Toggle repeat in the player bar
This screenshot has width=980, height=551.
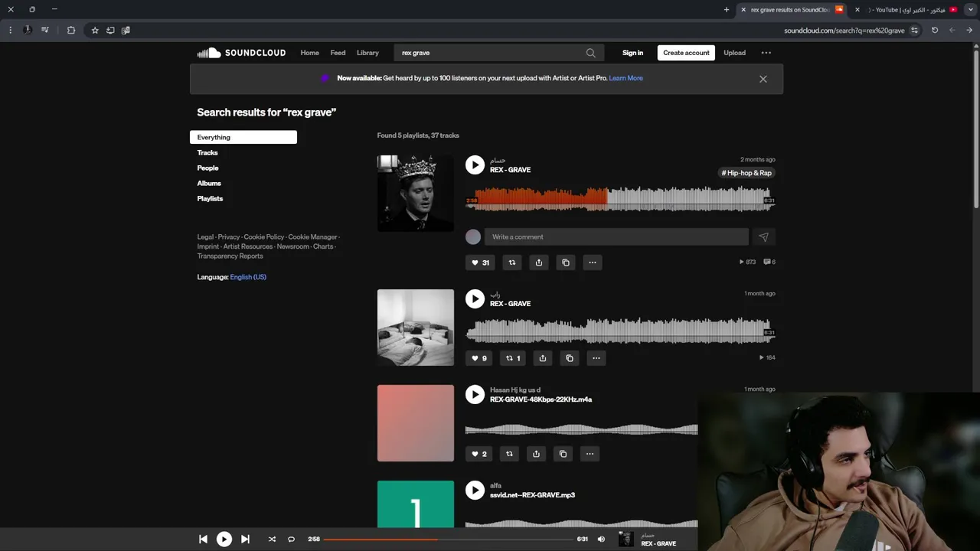tap(291, 540)
